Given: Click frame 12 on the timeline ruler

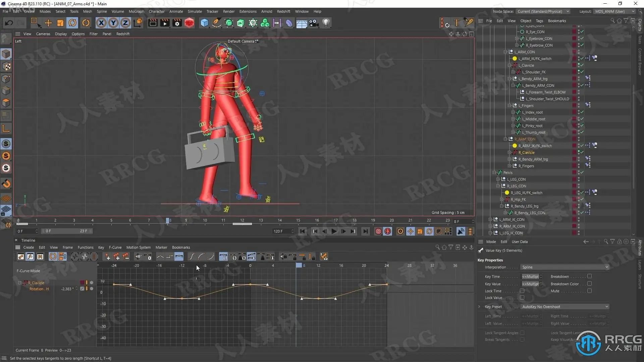Looking at the screenshot, I should pos(242,220).
